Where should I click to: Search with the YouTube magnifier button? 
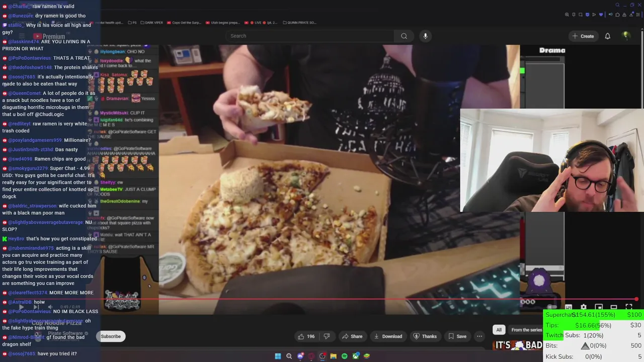click(x=404, y=36)
